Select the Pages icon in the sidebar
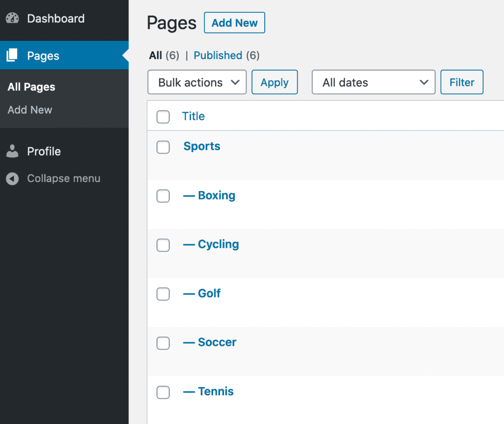The image size is (504, 424). (11, 55)
